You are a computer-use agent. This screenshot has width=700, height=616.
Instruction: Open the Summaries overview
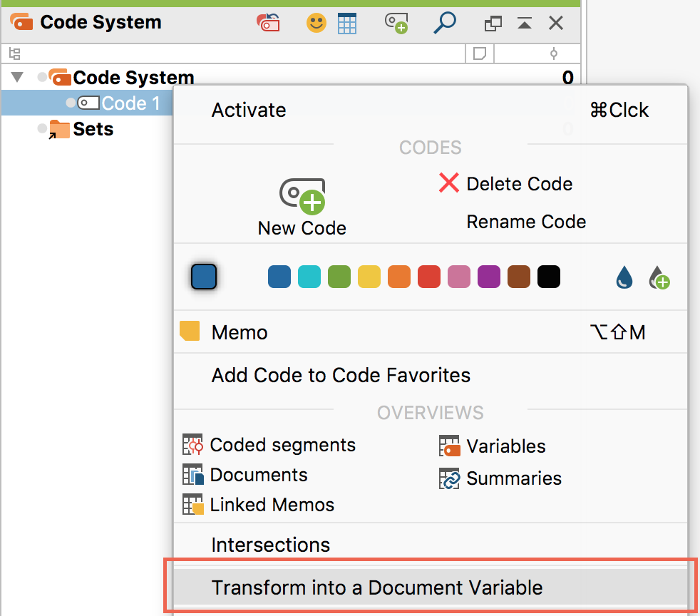pos(514,478)
